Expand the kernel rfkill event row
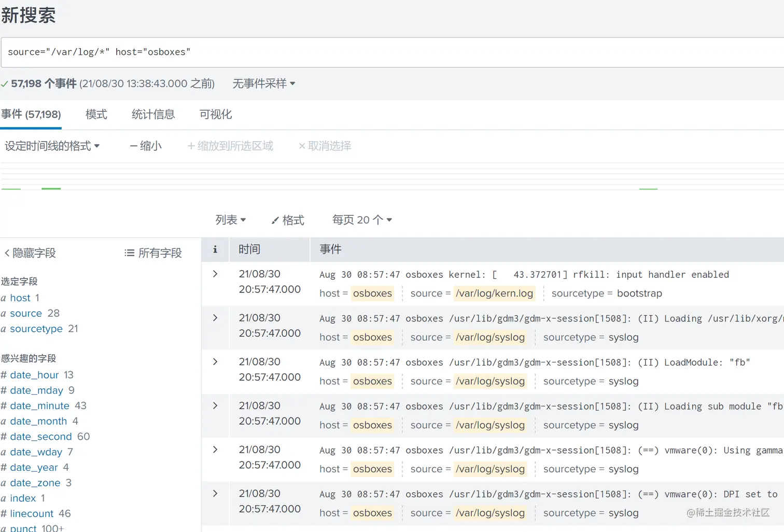The width and height of the screenshot is (784, 532). click(215, 274)
